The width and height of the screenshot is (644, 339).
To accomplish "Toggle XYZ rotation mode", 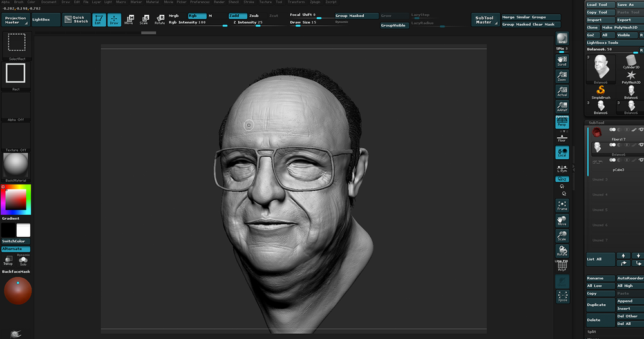I will 562,179.
